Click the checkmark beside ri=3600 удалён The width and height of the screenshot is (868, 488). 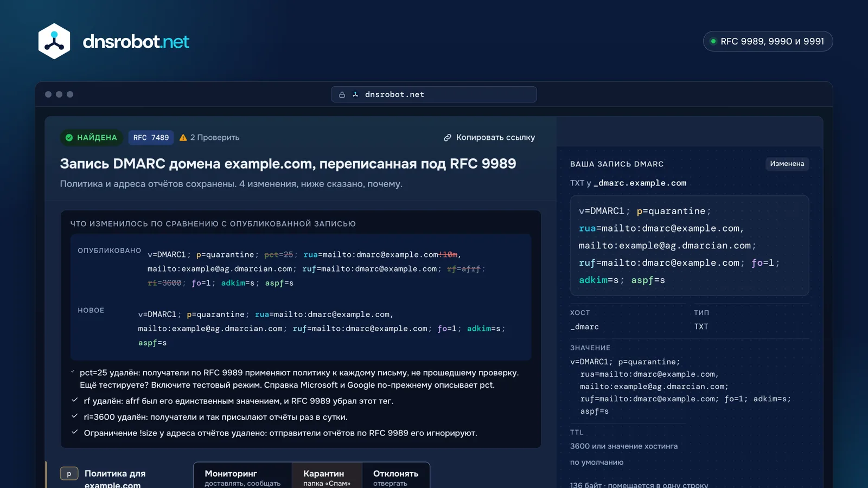[x=75, y=416]
